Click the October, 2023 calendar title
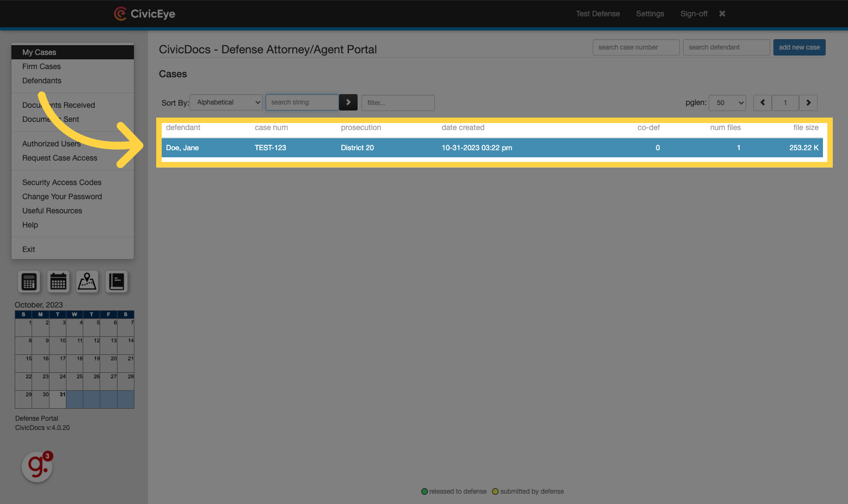 (39, 305)
